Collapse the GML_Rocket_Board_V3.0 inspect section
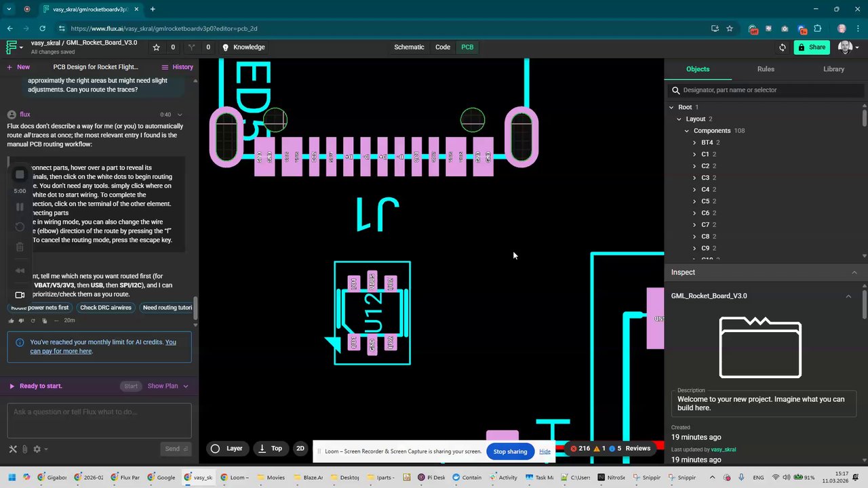 pos(848,296)
